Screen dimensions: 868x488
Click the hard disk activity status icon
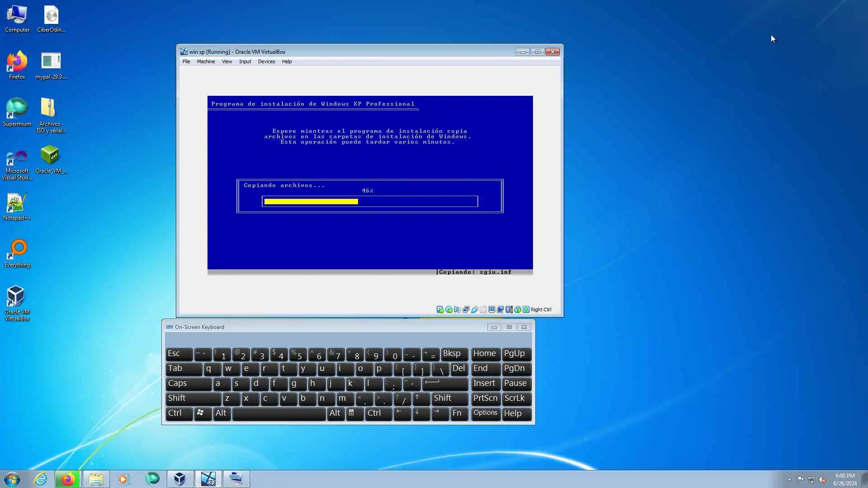pos(440,310)
